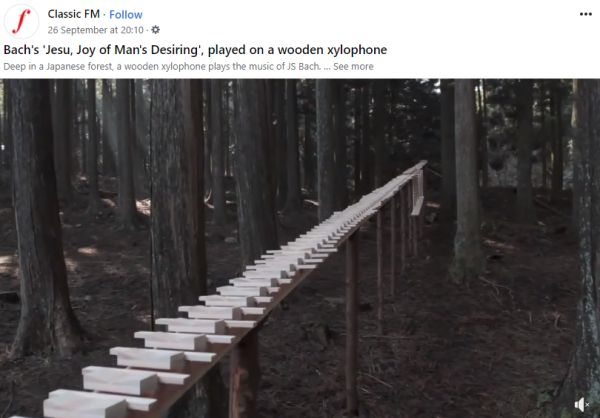Play the wooden xylophone forest video
Screen dimensions: 600x418
click(300, 248)
